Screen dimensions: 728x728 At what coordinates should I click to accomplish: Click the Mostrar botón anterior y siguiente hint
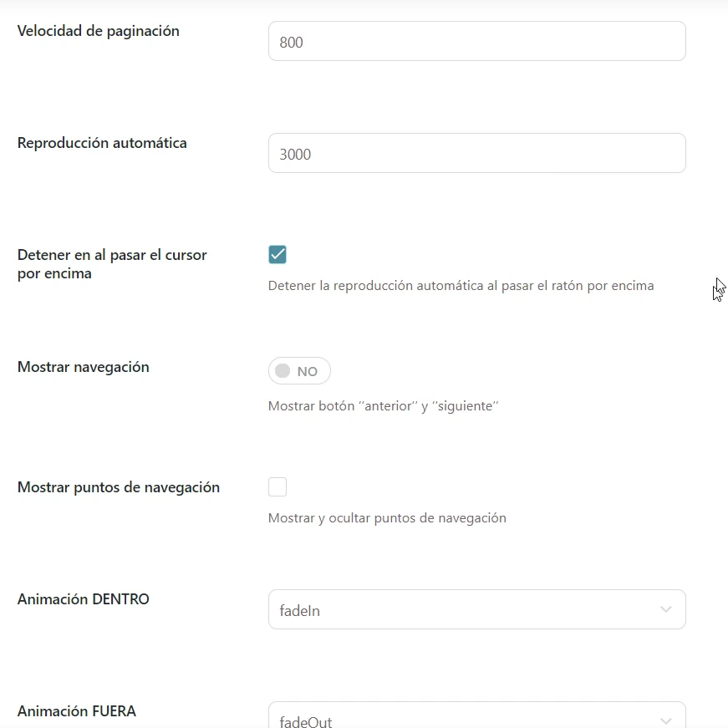pyautogui.click(x=384, y=406)
